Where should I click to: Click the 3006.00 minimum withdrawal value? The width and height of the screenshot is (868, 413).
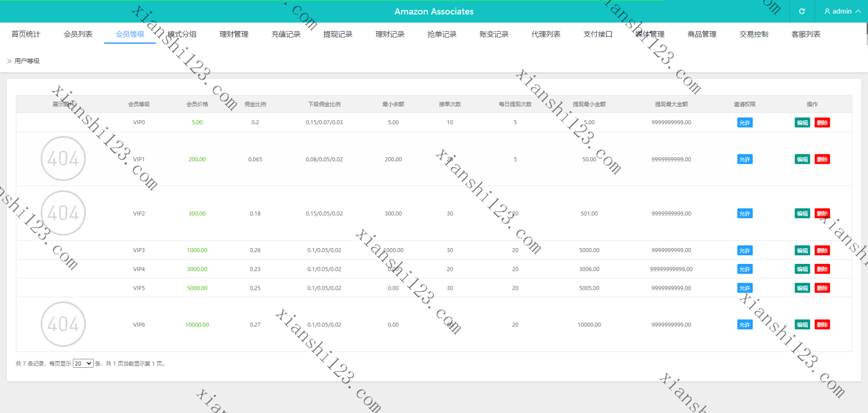tap(589, 269)
